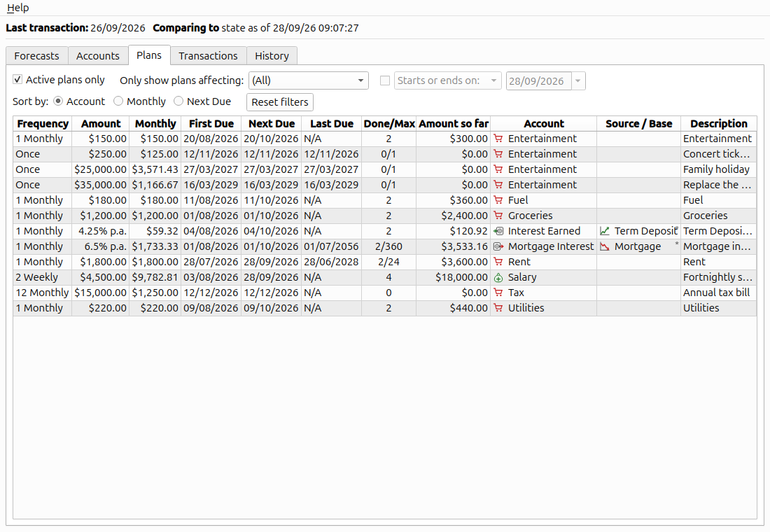Screen dimensions: 770x532
Task: Switch to the Forecasts tab
Action: point(37,55)
